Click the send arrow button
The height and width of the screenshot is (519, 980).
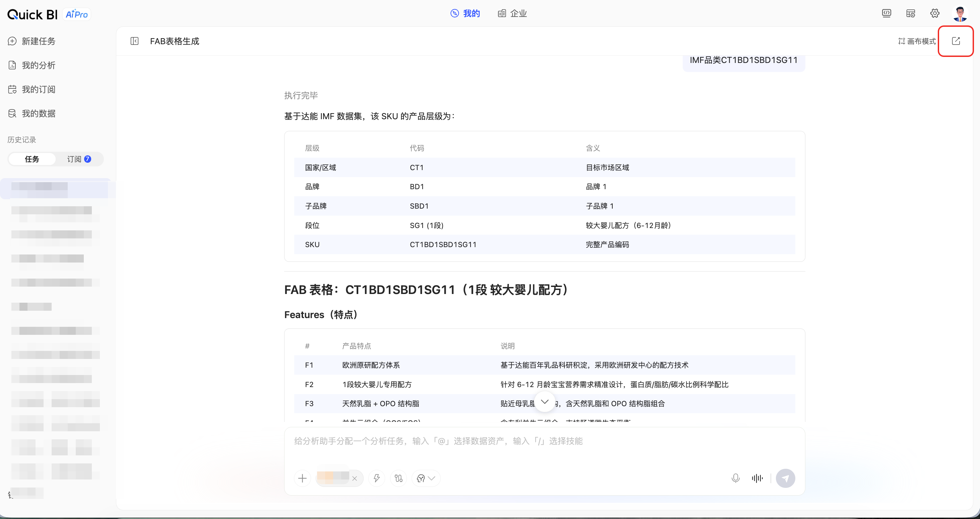(785, 478)
